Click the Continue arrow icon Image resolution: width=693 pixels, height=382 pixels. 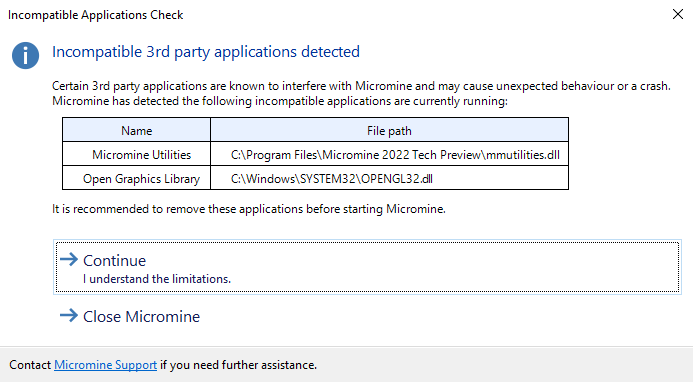69,260
